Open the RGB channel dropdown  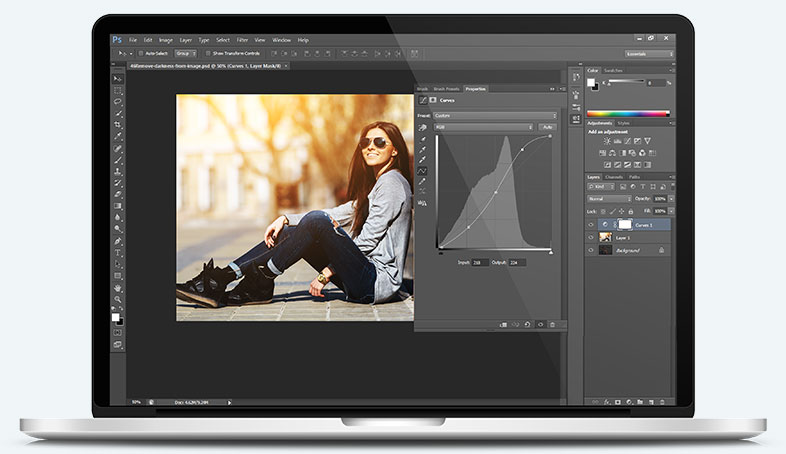484,127
